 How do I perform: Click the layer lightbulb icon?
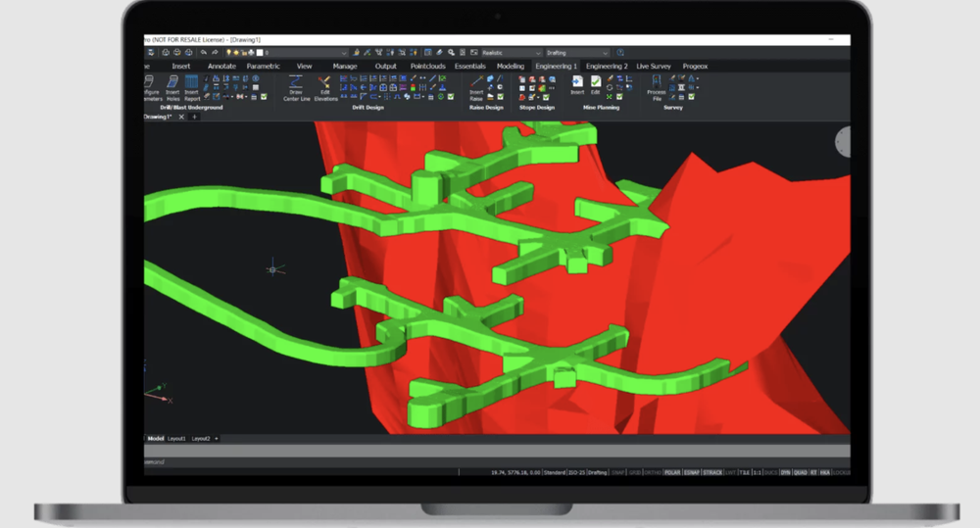229,53
